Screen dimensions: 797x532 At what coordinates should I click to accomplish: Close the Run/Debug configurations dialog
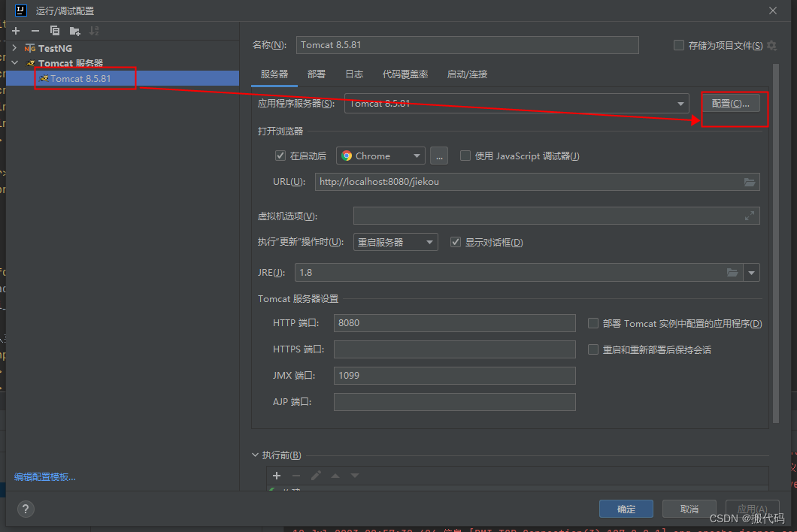pos(773,11)
